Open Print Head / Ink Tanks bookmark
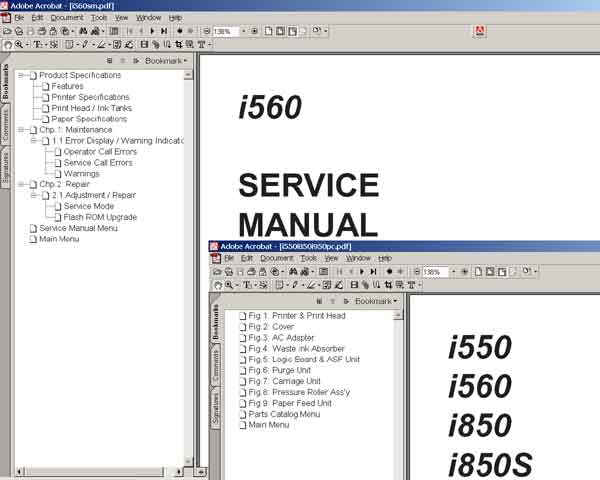Screen dimensions: 600x480 click(x=91, y=108)
